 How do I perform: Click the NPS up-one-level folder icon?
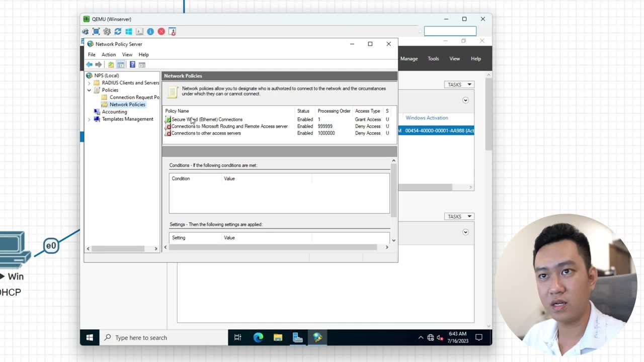pyautogui.click(x=111, y=64)
